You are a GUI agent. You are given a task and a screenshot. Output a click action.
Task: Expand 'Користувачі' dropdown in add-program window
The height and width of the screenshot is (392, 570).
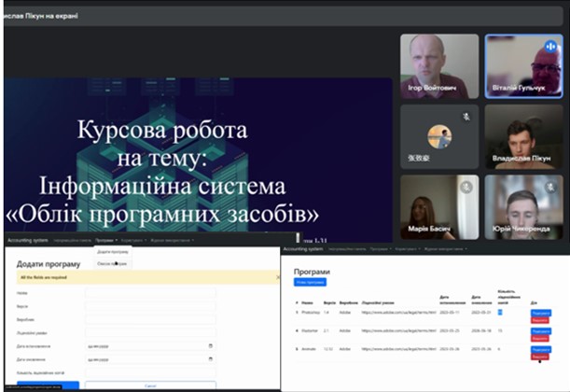tap(133, 241)
